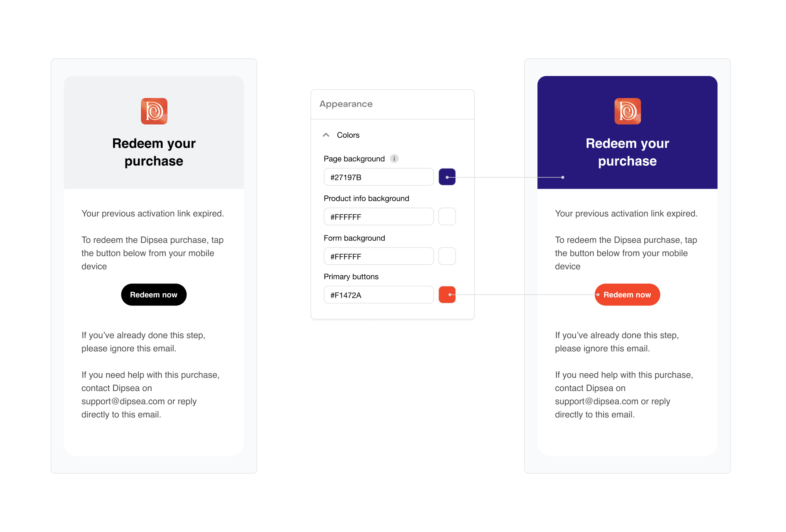The image size is (786, 532).
Task: Select the Appearance panel header
Action: tap(392, 104)
